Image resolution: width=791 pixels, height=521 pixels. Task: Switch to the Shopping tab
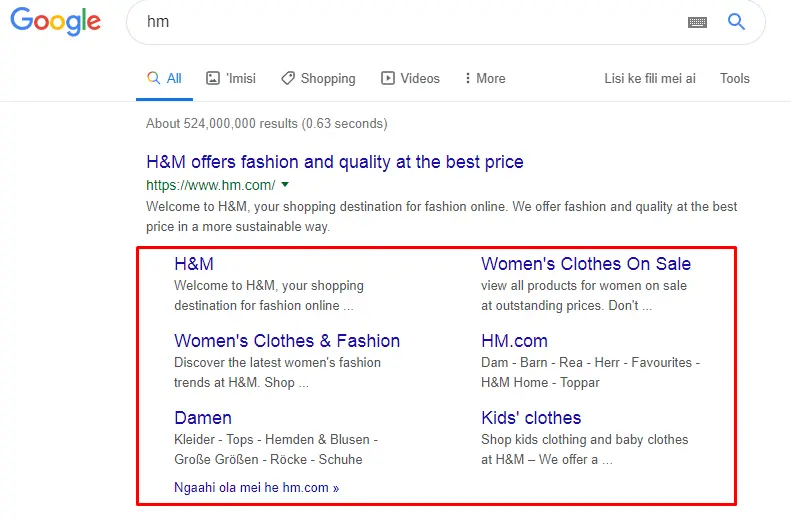[x=318, y=79]
